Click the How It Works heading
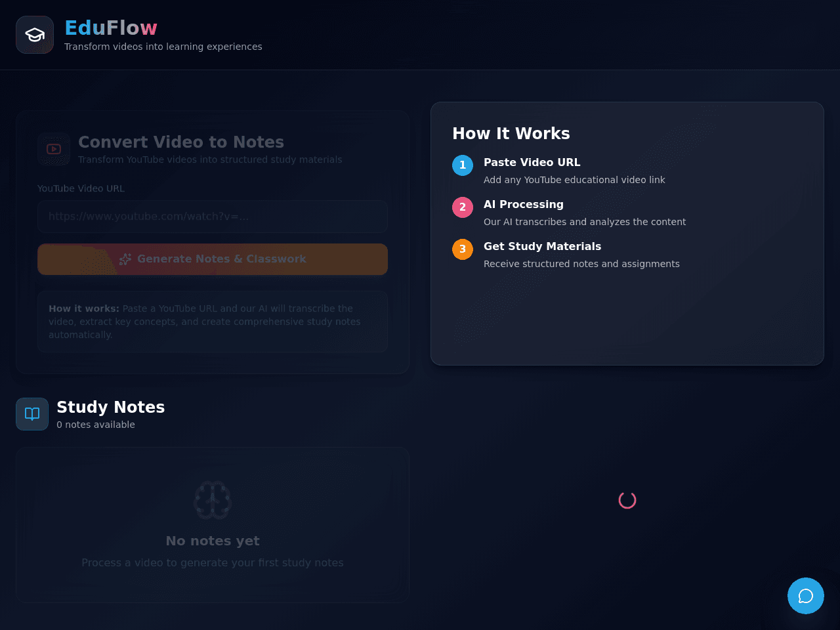840x630 pixels. pyautogui.click(x=511, y=133)
